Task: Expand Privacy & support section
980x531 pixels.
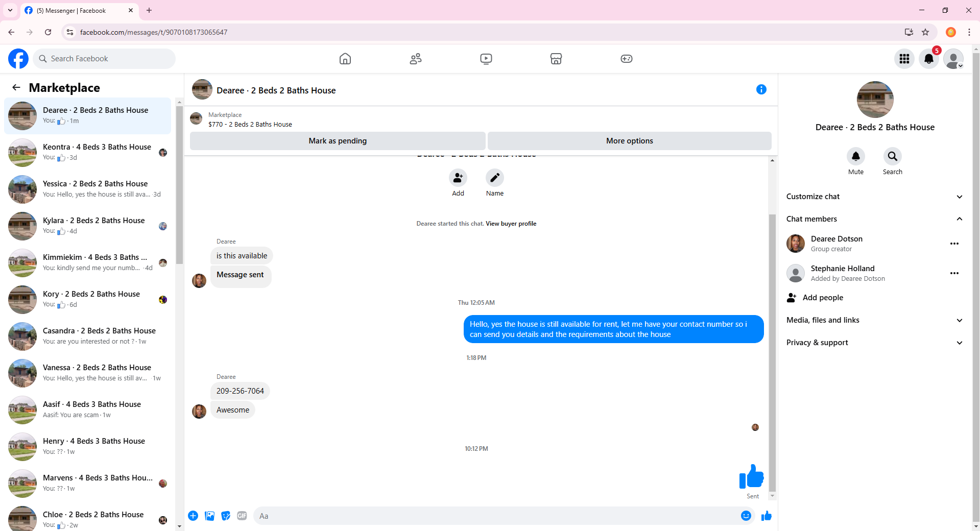Action: (x=875, y=343)
